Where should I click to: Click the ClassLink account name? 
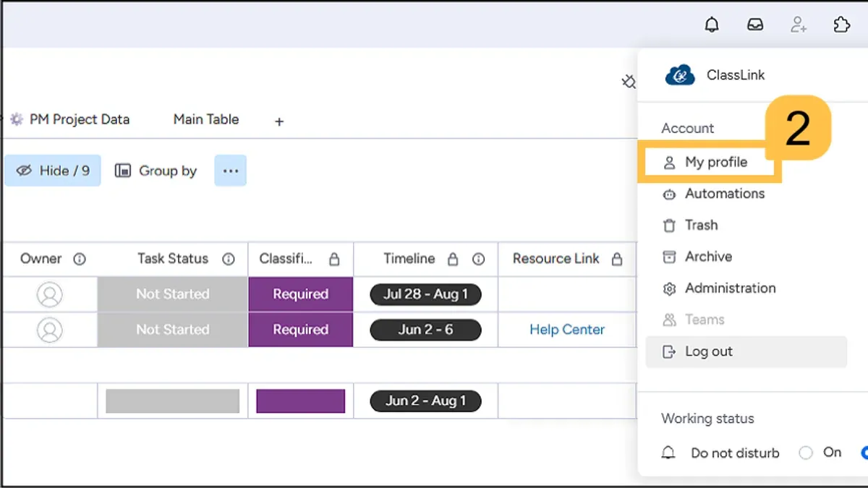pos(736,75)
